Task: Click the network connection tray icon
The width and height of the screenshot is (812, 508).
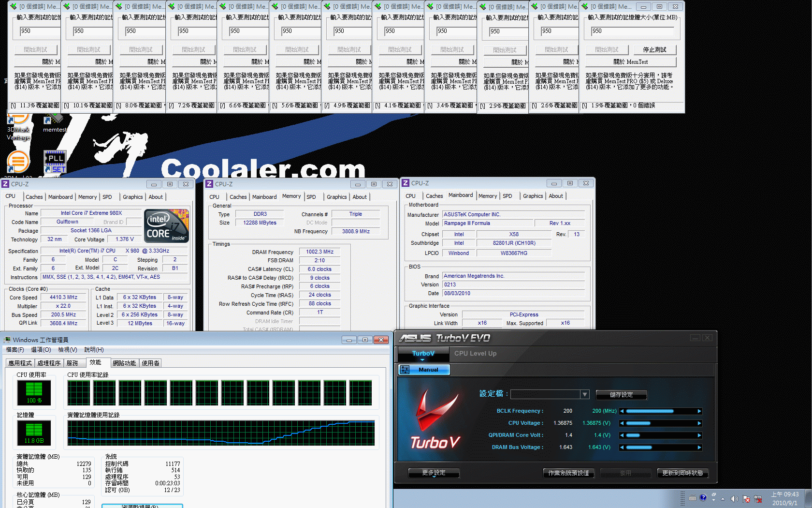Action: coord(758,499)
